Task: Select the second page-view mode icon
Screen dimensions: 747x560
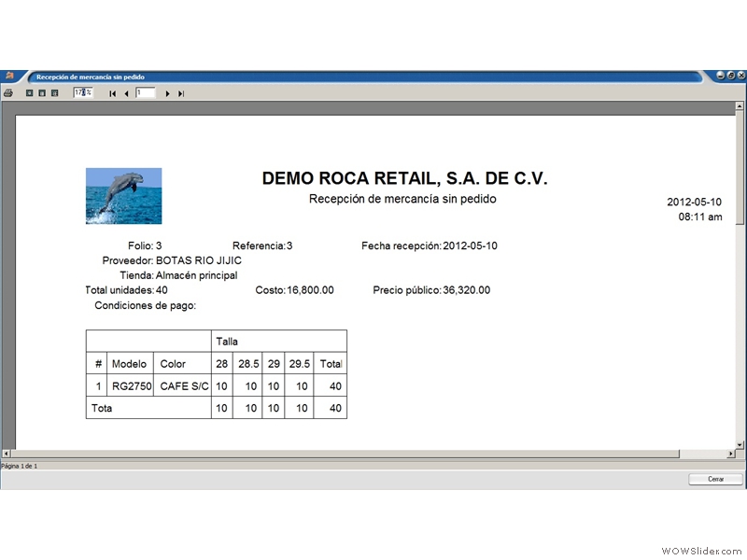Action: 42,92
